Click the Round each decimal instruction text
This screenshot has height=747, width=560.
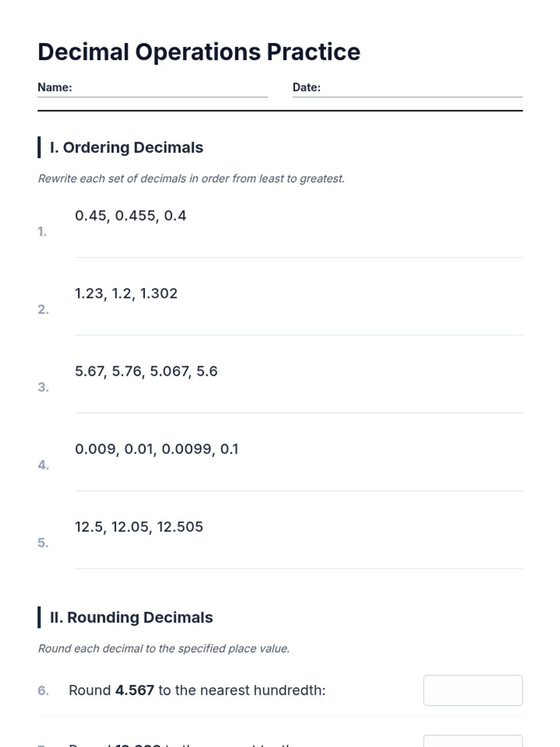(x=163, y=648)
